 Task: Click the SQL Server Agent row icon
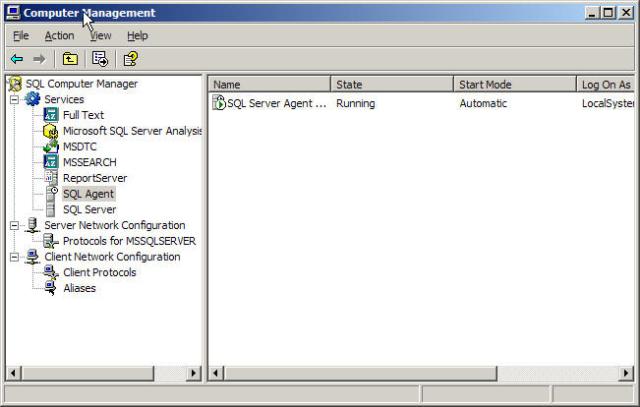pyautogui.click(x=219, y=103)
